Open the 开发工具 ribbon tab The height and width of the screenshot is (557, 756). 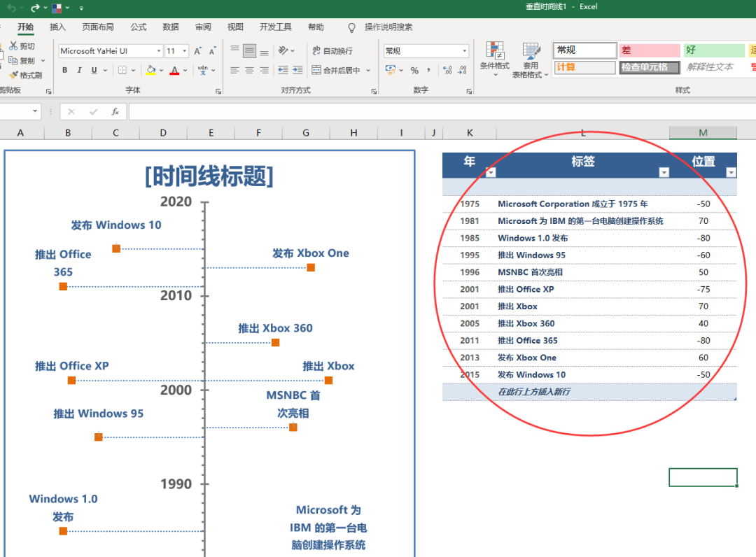pos(275,27)
